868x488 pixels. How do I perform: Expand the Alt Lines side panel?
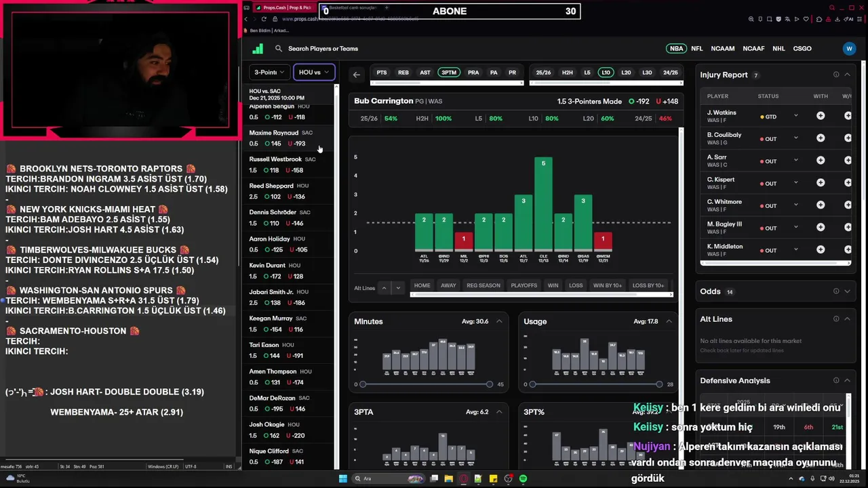coord(847,319)
